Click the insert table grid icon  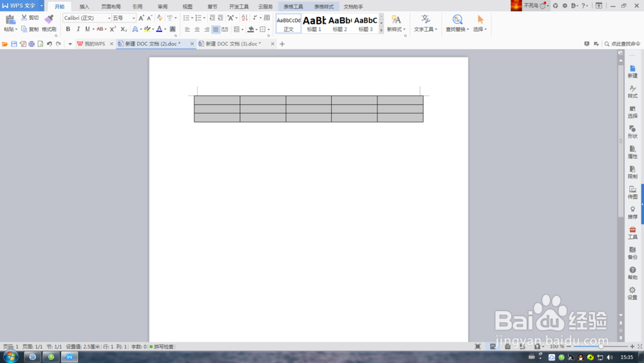tap(267, 18)
